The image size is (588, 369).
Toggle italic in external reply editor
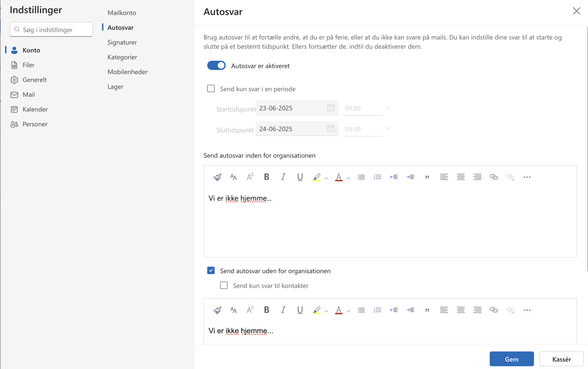click(283, 310)
